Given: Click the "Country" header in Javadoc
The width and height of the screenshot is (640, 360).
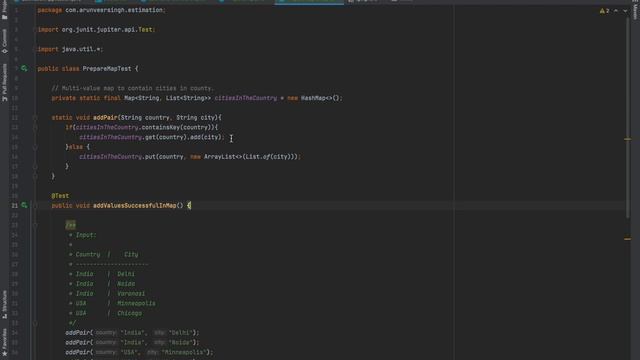Looking at the screenshot, I should (88, 254).
